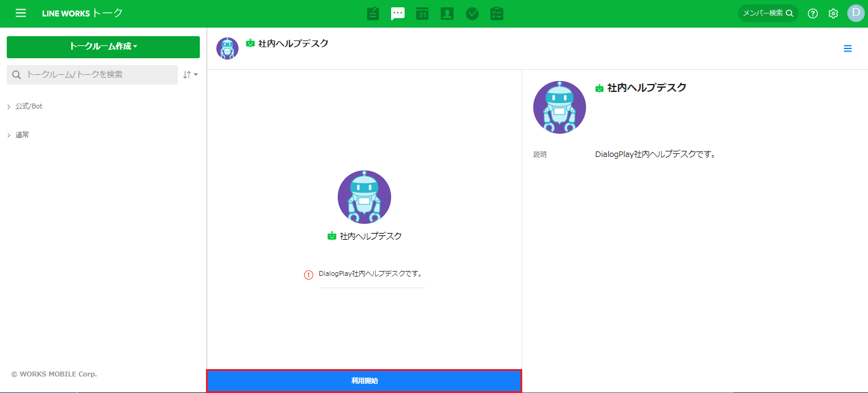Open the Settings gear icon
868x393 pixels.
tap(833, 13)
